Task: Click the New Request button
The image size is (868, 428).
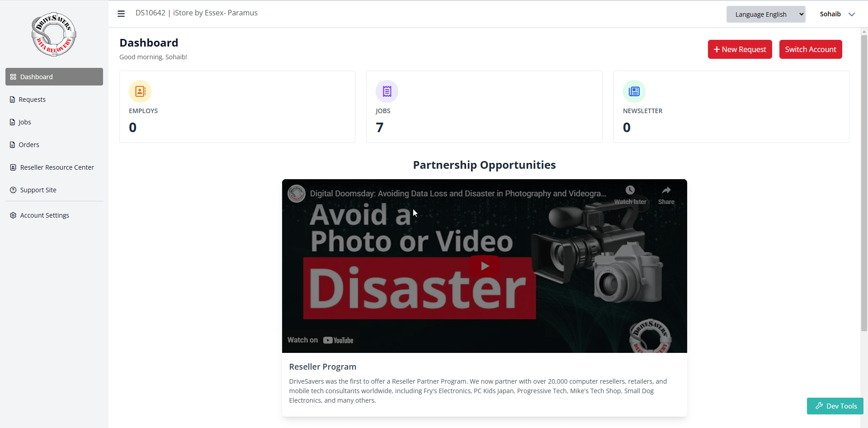Action: tap(740, 49)
